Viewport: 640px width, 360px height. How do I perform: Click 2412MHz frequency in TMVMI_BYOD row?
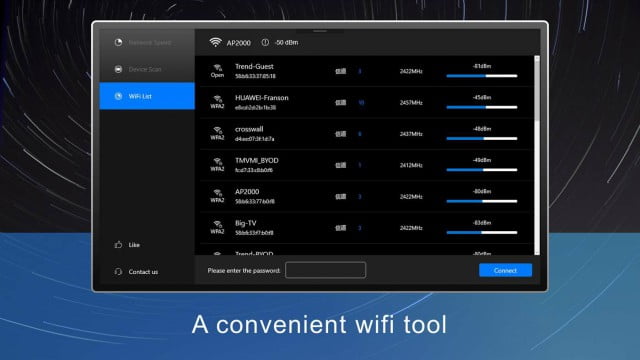coord(411,165)
